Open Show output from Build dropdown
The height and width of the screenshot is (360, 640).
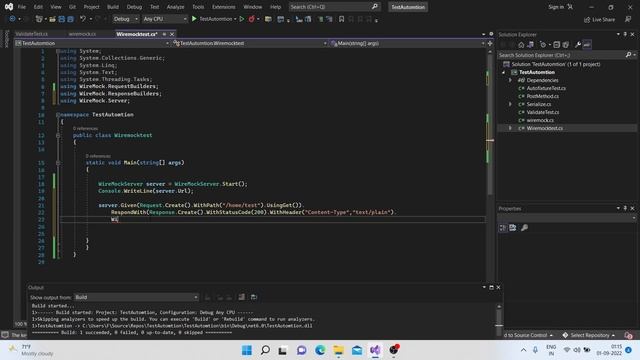(x=136, y=297)
